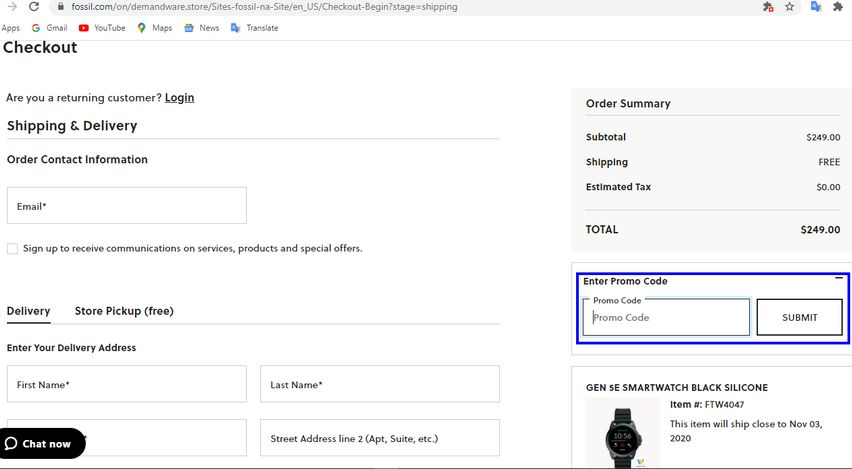Click into the Last Name field
The height and width of the screenshot is (469, 852).
click(380, 384)
